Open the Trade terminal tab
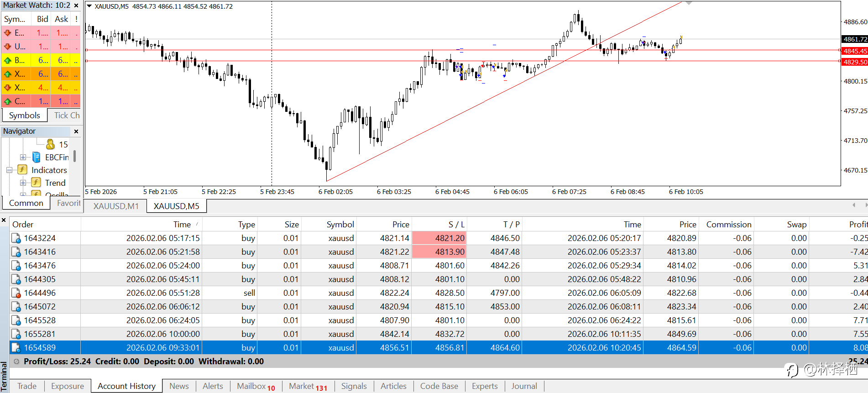 click(27, 386)
